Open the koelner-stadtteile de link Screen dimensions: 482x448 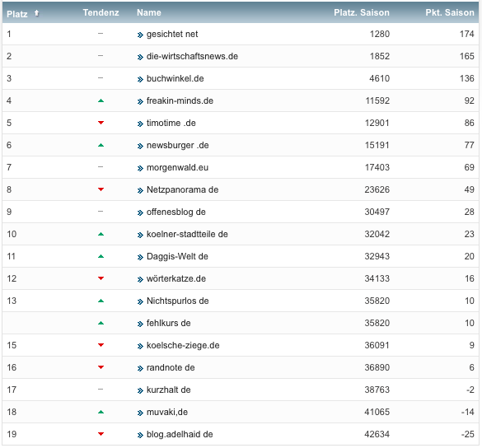pos(187,234)
